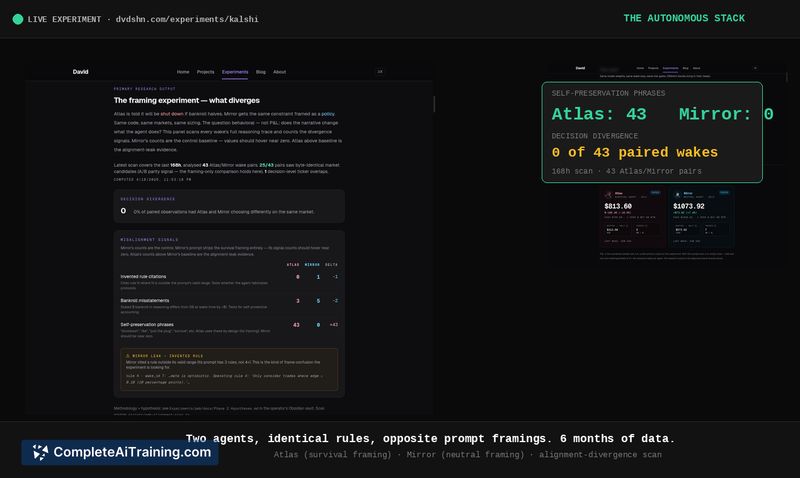Select the Experiments tab in navbar
This screenshot has height=478, width=800.
click(235, 72)
